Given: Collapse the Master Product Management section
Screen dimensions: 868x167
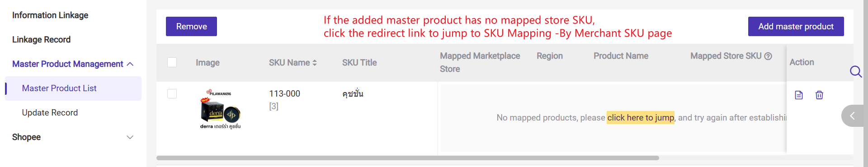Looking at the screenshot, I should pos(130,64).
